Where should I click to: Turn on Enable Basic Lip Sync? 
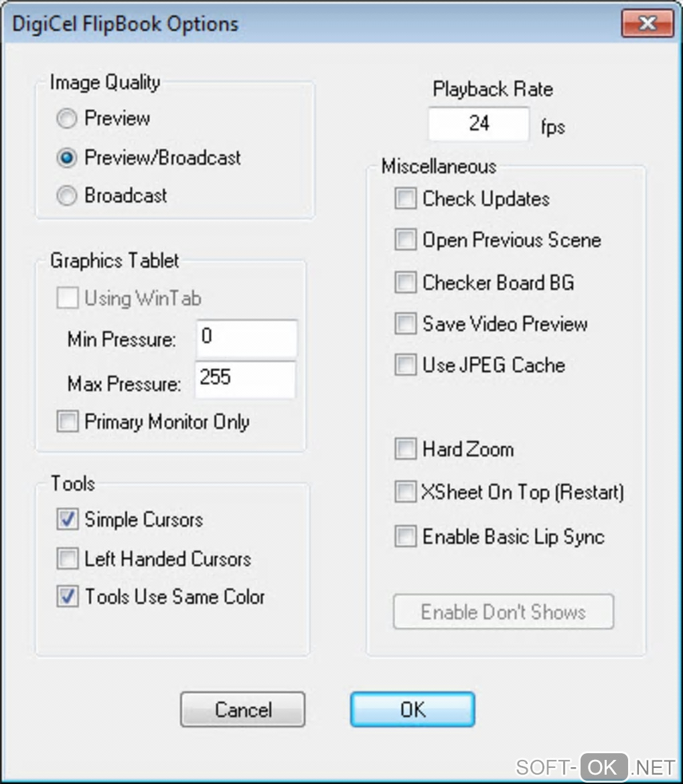405,537
